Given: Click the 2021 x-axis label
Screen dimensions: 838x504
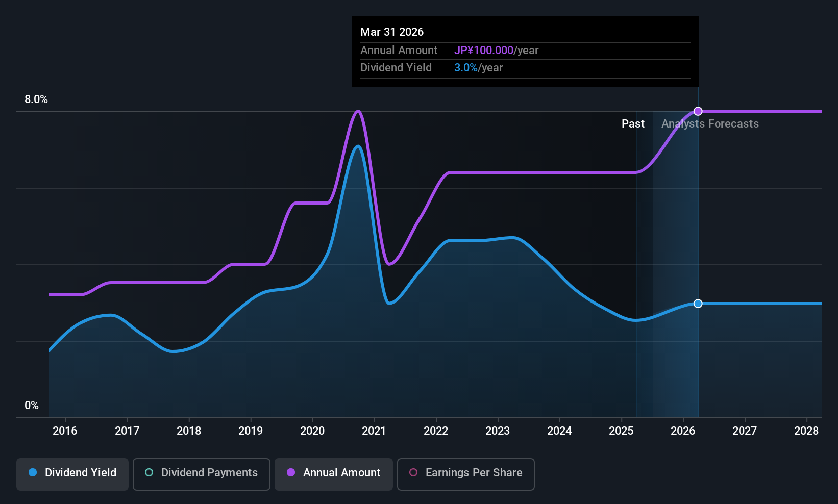Looking at the screenshot, I should click(374, 431).
